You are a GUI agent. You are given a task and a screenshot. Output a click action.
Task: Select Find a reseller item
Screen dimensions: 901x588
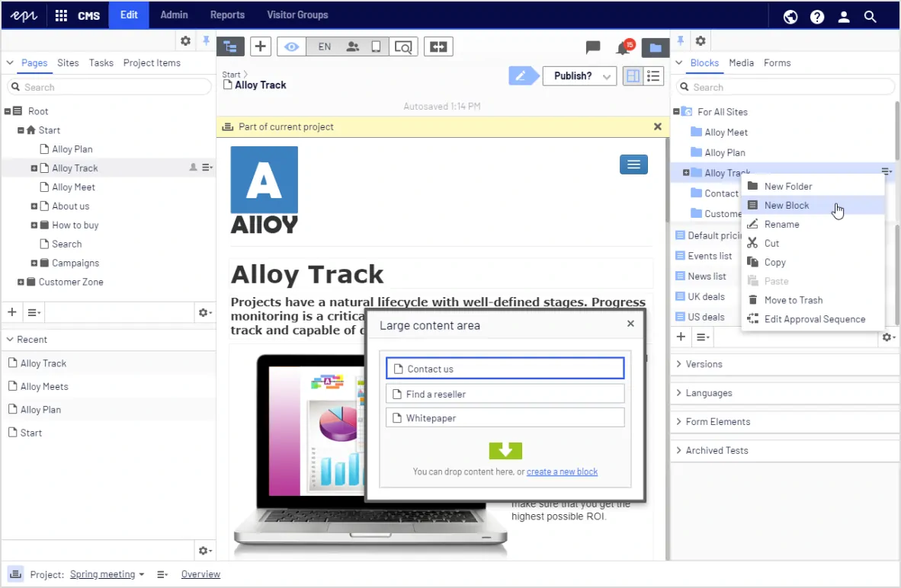[x=505, y=394]
